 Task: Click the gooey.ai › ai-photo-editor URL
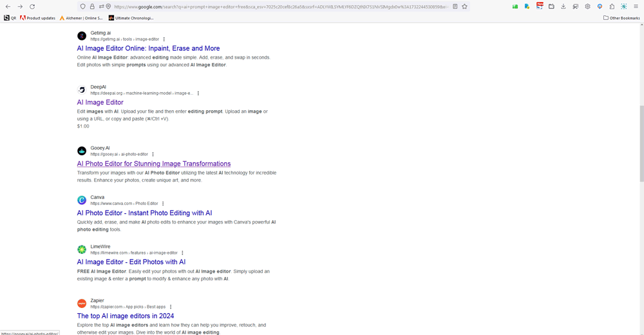[x=119, y=155]
